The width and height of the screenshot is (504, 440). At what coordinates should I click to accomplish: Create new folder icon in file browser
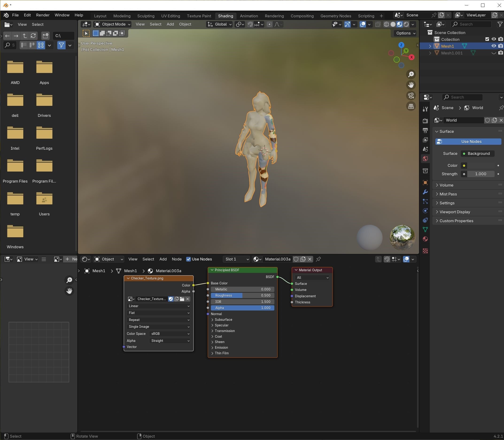[x=46, y=36]
